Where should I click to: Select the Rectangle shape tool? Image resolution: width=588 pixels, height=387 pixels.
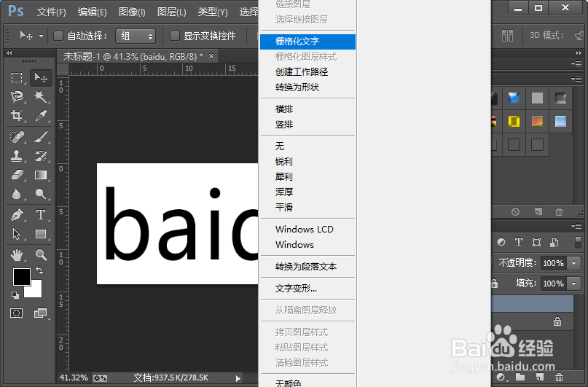pyautogui.click(x=41, y=234)
